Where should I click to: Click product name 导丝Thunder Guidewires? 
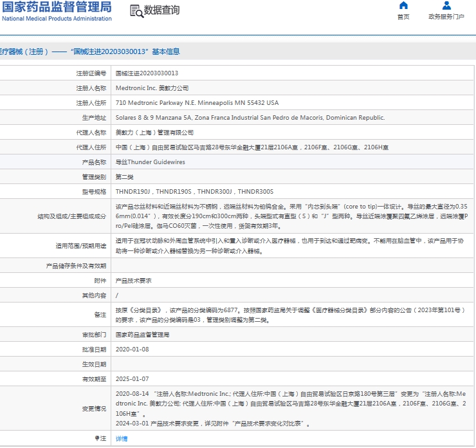(151, 162)
